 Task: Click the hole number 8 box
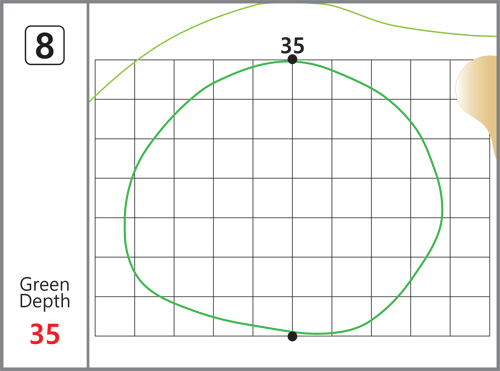[x=45, y=45]
